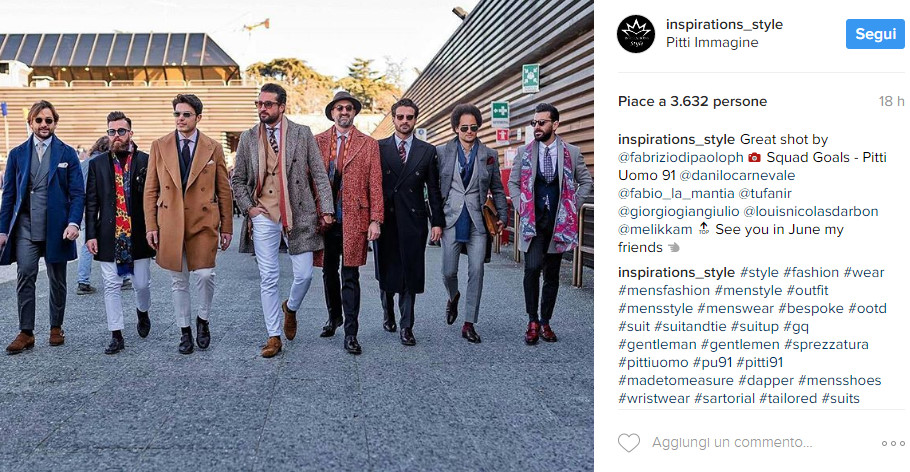910x472 pixels.
Task: Click the #madetomeasure hashtag
Action: pyautogui.click(x=676, y=380)
